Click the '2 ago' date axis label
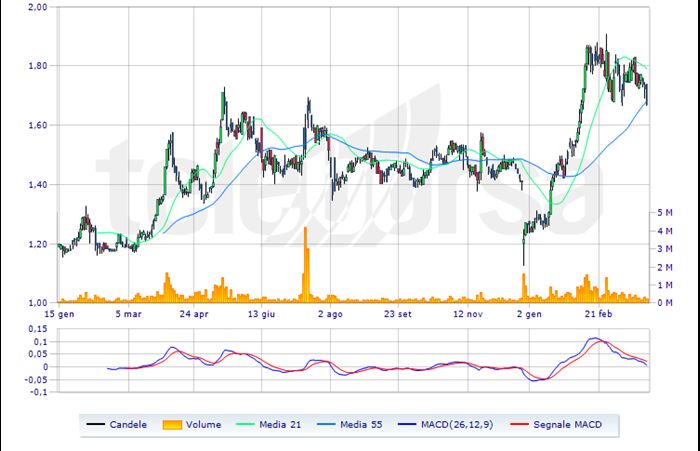This screenshot has width=700, height=451. (x=330, y=312)
